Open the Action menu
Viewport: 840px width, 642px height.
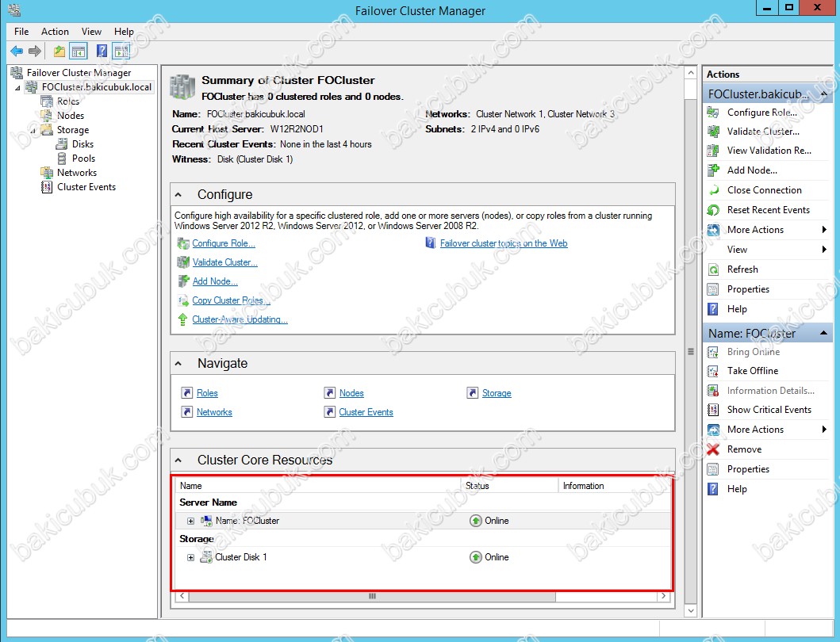coord(56,32)
